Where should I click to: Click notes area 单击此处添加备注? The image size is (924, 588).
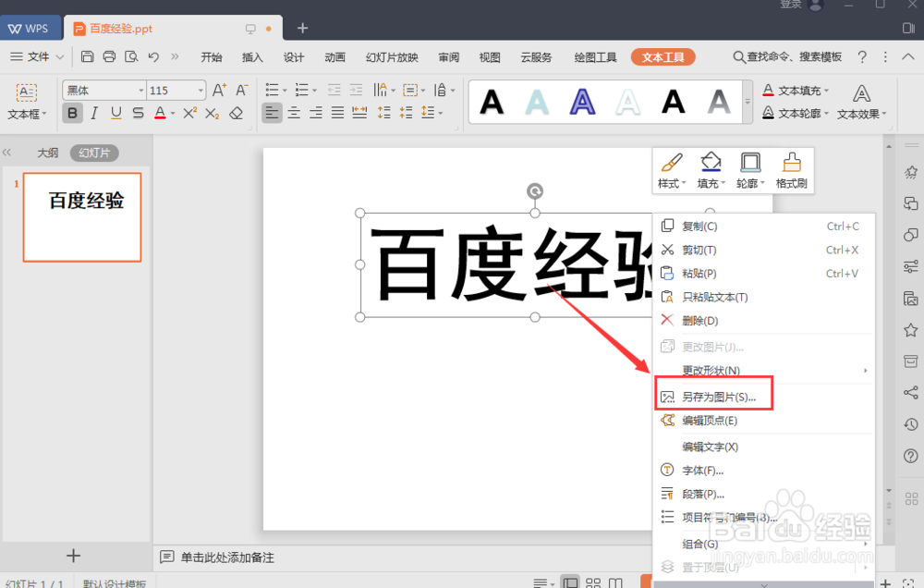coord(227,557)
